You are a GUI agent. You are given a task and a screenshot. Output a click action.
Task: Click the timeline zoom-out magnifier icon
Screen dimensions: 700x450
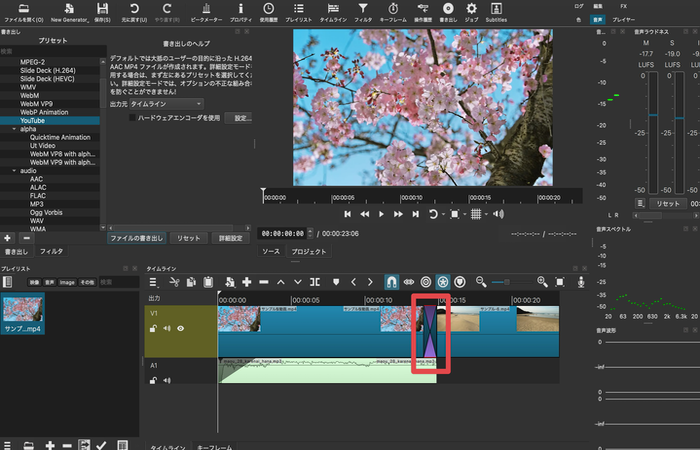pyautogui.click(x=481, y=282)
